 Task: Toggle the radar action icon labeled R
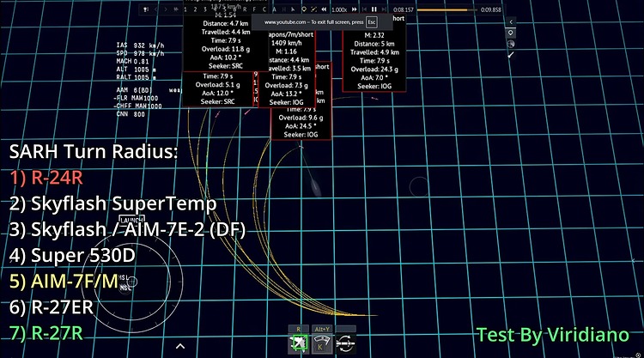(298, 341)
